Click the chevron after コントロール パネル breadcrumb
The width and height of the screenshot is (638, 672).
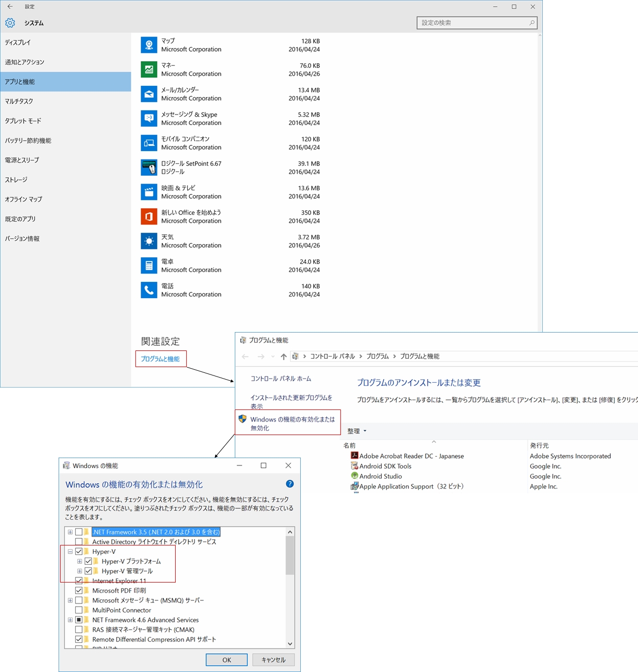coord(361,357)
